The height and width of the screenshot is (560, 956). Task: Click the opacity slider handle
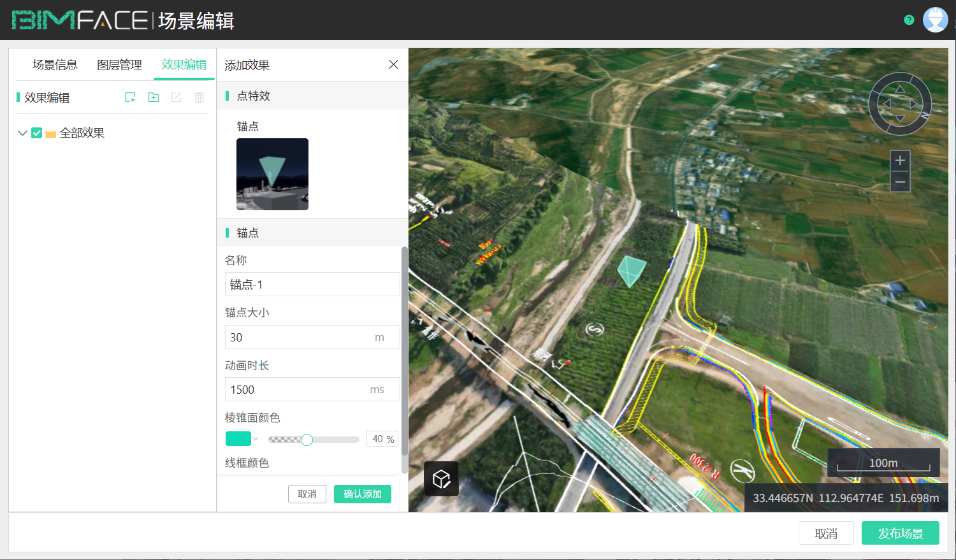[307, 440]
